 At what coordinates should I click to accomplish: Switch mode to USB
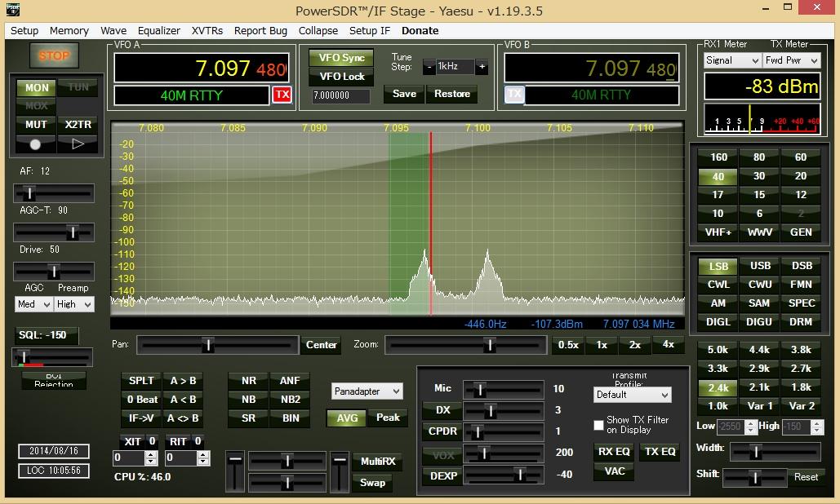(x=760, y=266)
